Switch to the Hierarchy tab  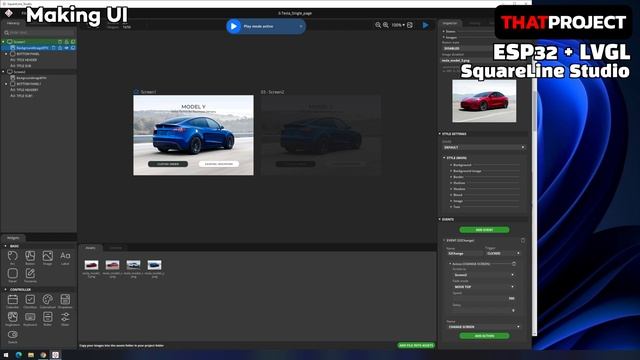13,23
